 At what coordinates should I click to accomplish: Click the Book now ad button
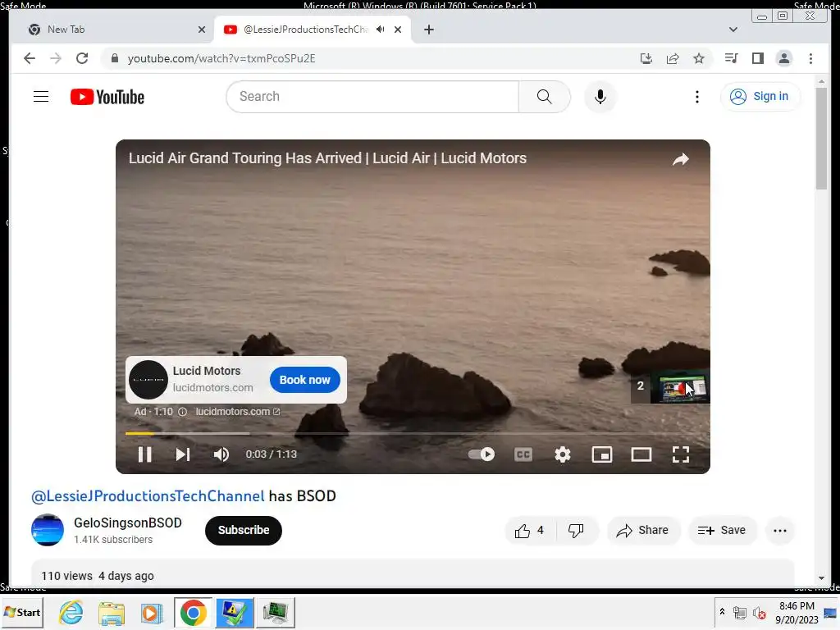point(305,380)
